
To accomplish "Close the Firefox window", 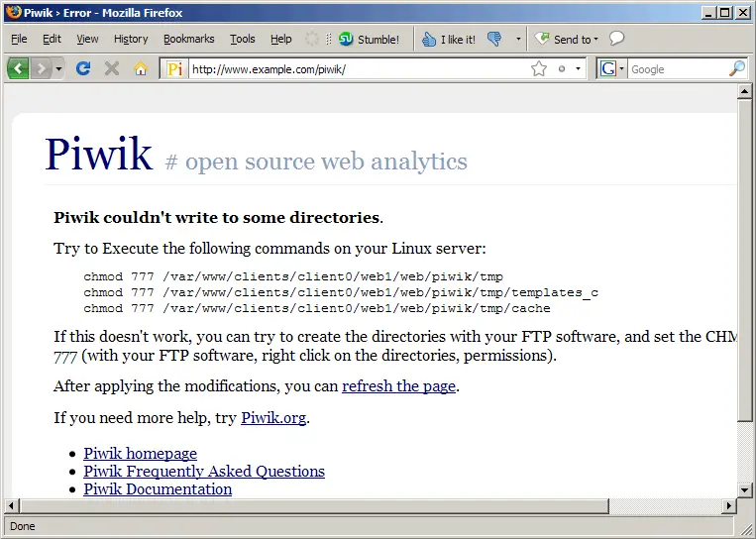I will [x=743, y=13].
